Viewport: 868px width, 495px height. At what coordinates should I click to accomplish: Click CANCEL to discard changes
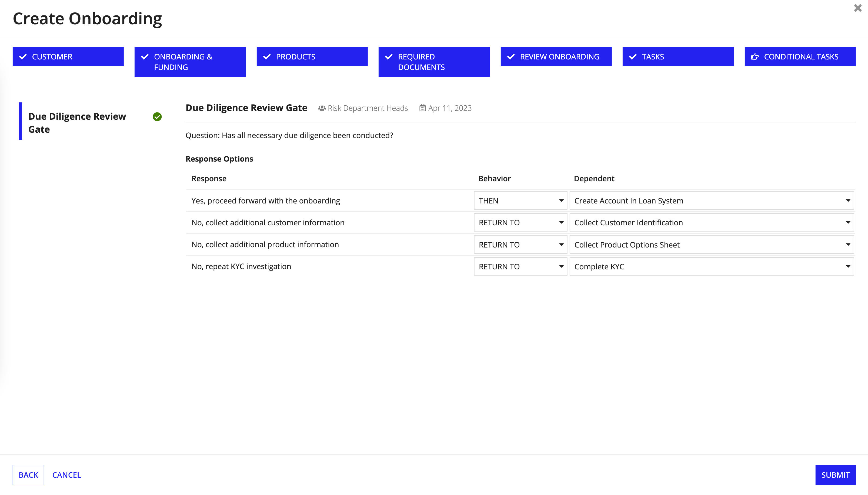(67, 475)
